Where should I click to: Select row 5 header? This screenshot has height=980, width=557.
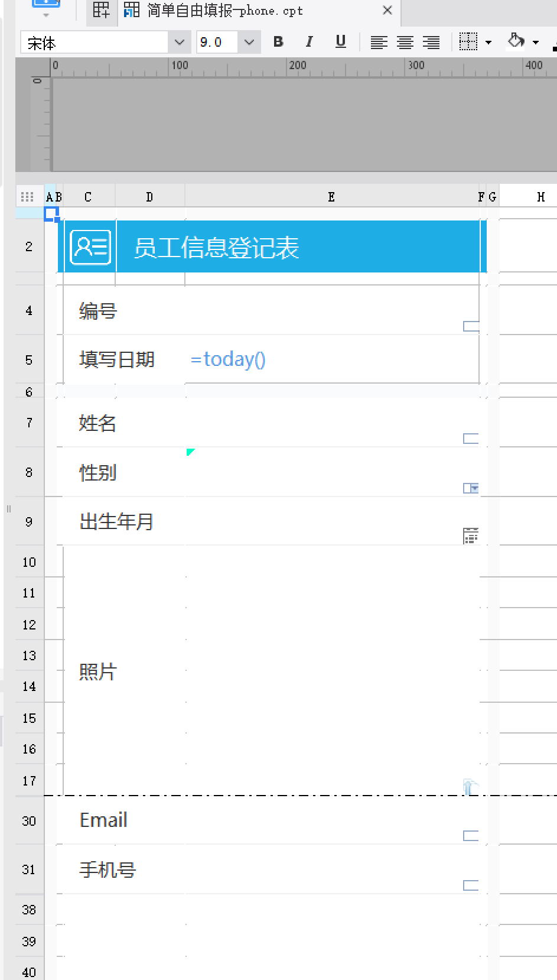coord(29,360)
